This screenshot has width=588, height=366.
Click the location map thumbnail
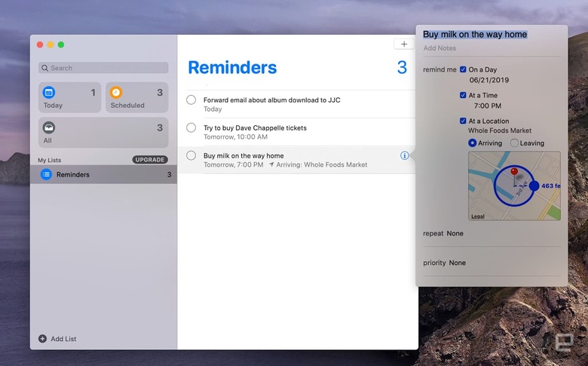514,186
